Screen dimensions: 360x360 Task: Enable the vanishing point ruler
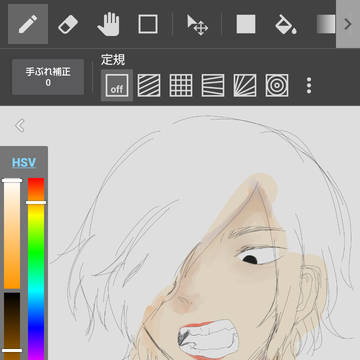coord(213,85)
